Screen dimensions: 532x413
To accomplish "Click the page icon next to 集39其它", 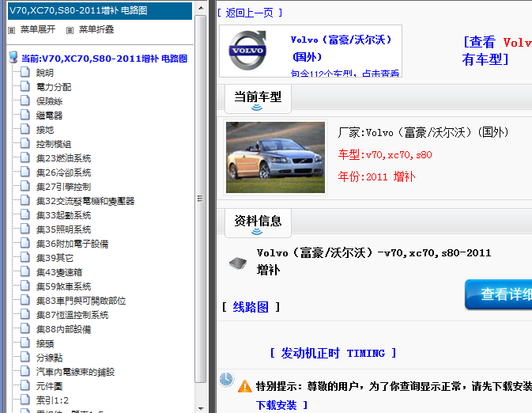I will pos(25,258).
